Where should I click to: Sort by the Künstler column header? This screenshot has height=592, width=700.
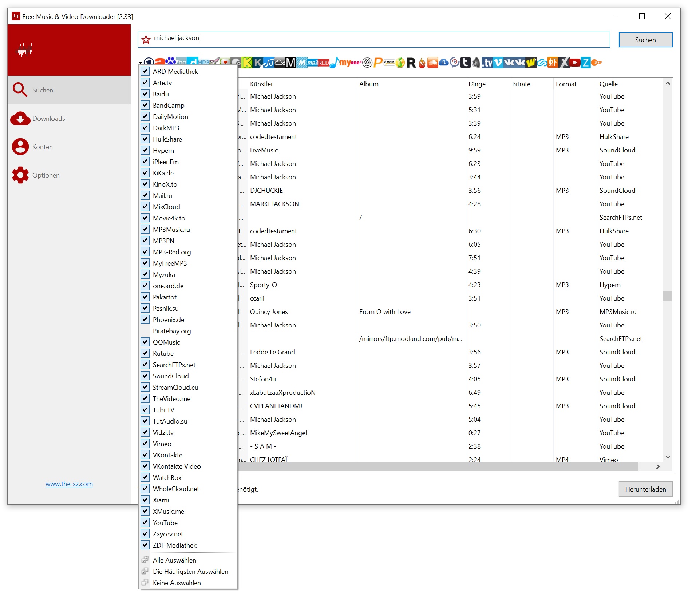(302, 84)
